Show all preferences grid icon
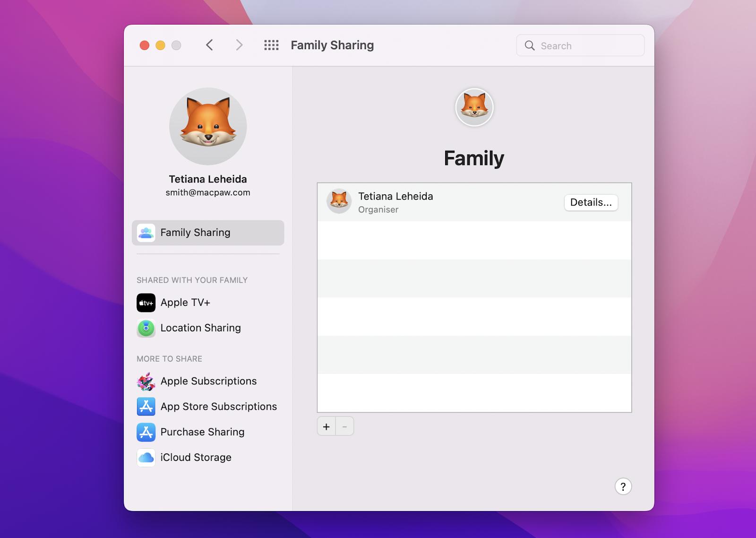 [271, 45]
